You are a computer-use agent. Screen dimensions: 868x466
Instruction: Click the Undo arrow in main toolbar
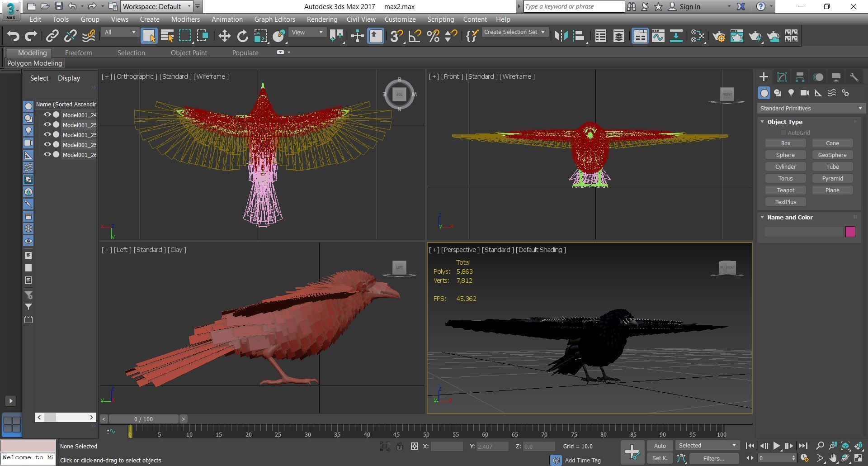point(13,36)
